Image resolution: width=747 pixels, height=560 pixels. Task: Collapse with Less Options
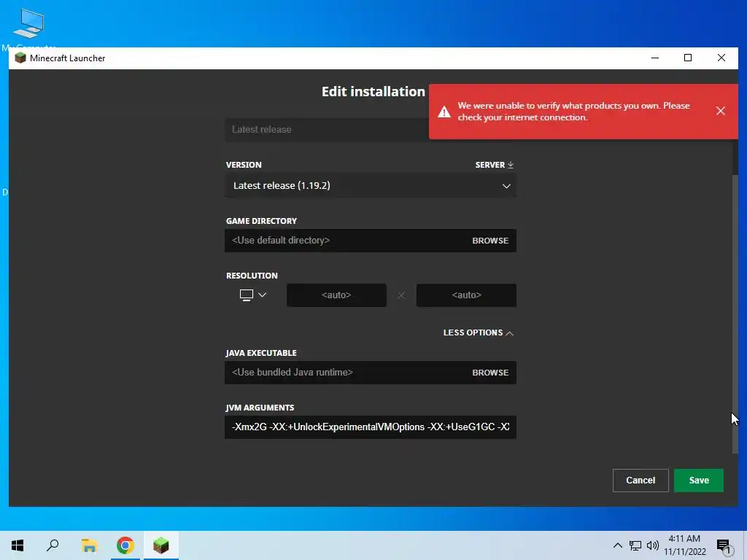tap(479, 332)
